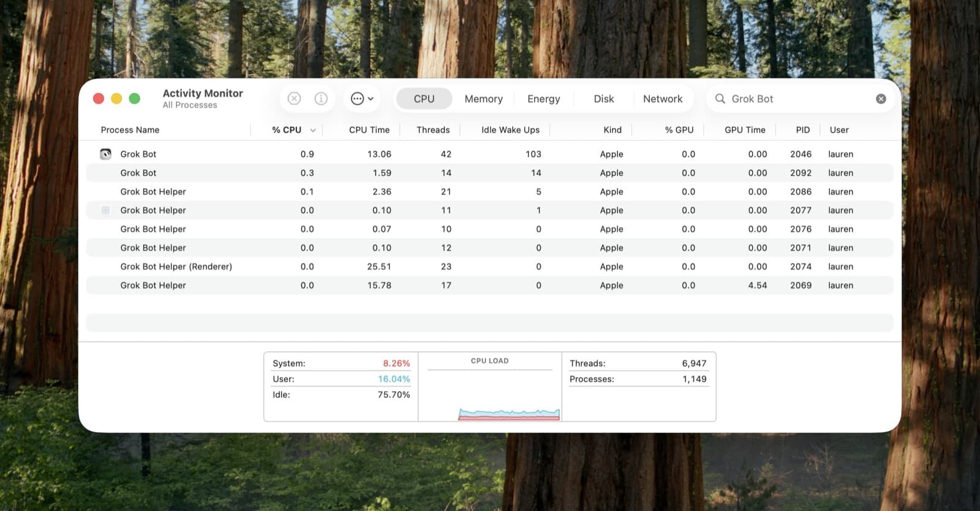The height and width of the screenshot is (511, 980).
Task: Sort by the Process Name column header
Action: [x=130, y=130]
